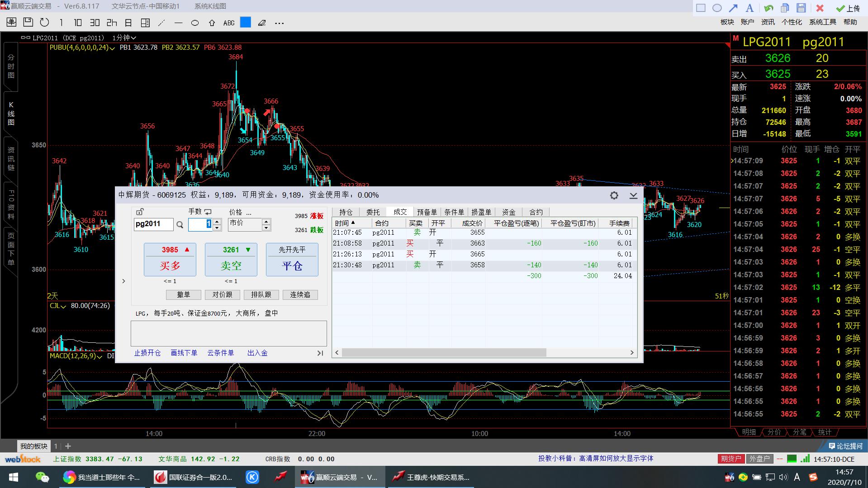
Task: Open trading panel settings gear
Action: pos(614,195)
